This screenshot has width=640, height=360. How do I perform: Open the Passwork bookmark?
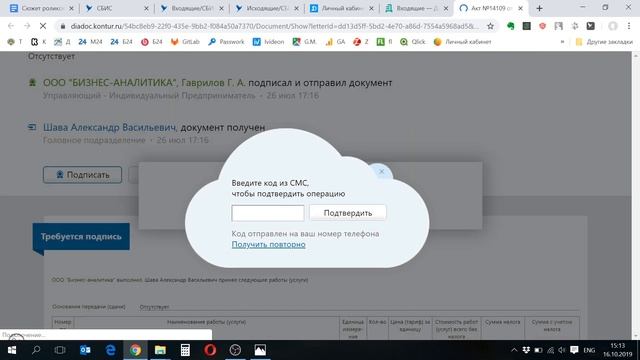click(x=226, y=42)
